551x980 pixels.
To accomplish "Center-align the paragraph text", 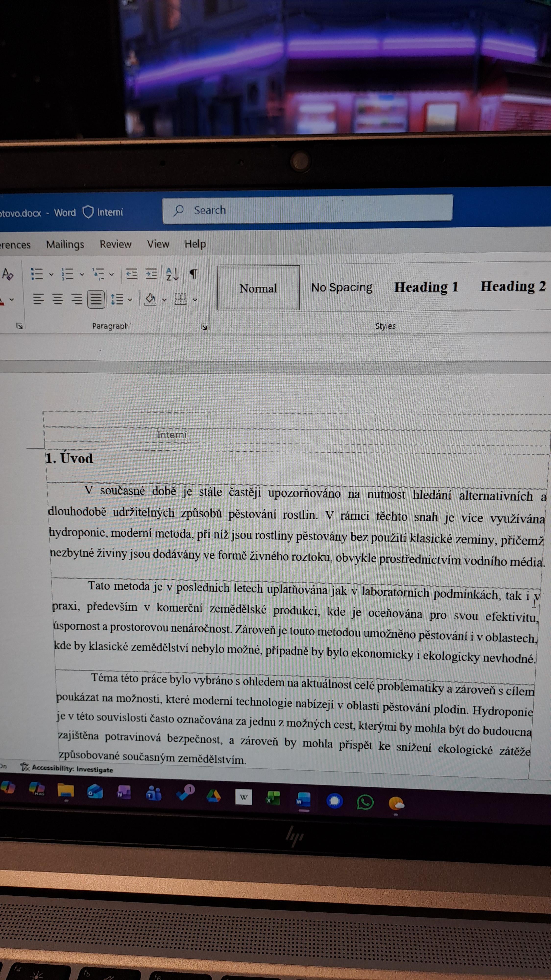I will (x=57, y=299).
